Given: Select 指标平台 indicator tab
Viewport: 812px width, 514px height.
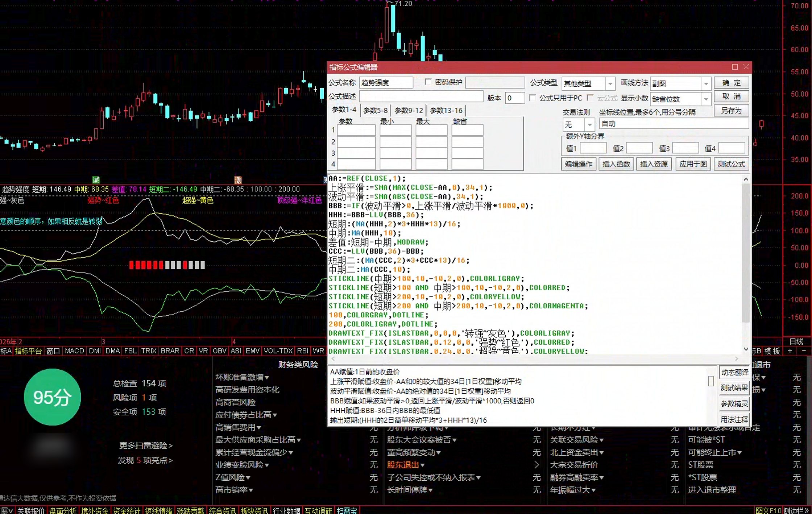Looking at the screenshot, I should point(28,351).
